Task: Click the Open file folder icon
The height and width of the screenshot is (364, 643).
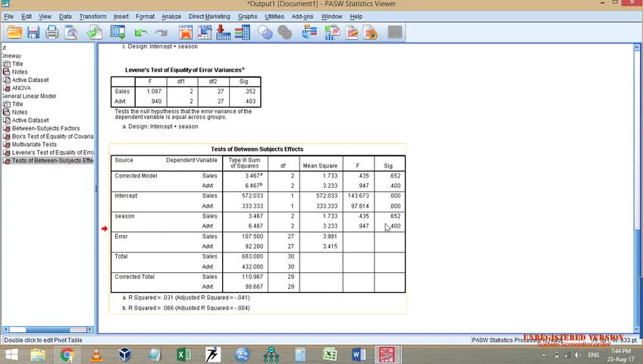Action: tap(14, 32)
